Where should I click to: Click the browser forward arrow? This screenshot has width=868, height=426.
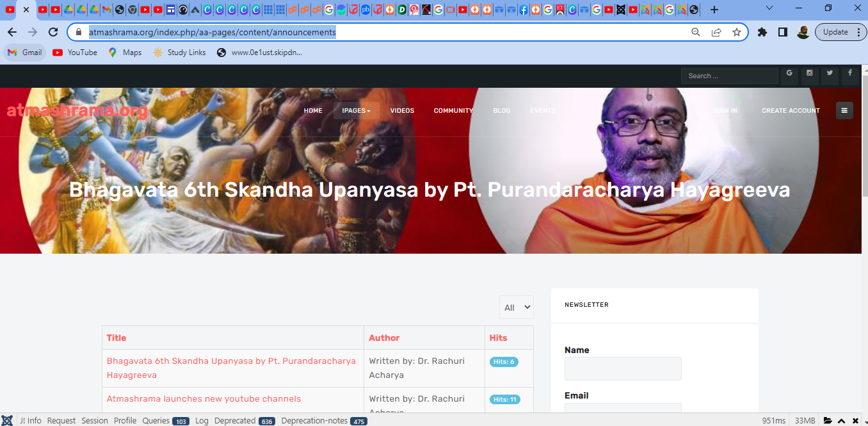click(33, 32)
